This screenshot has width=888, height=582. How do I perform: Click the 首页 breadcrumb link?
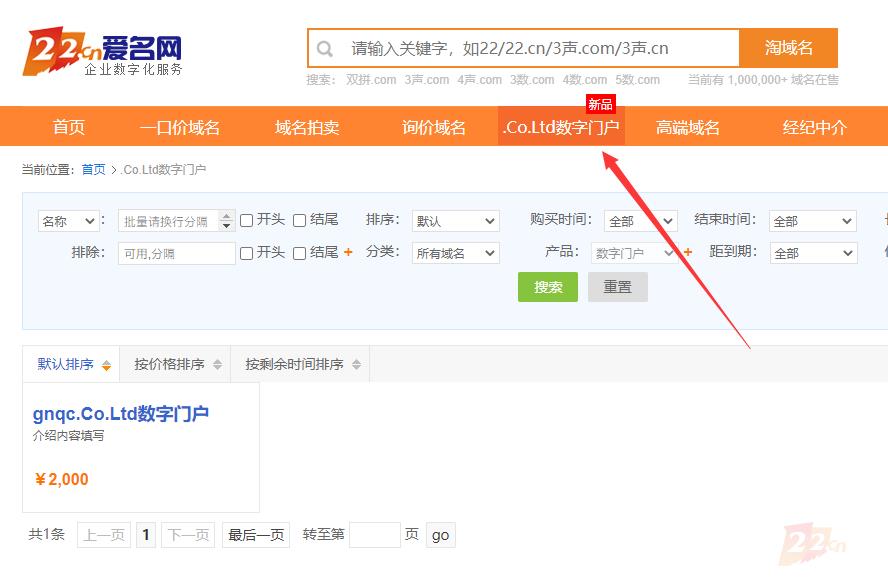click(x=93, y=169)
